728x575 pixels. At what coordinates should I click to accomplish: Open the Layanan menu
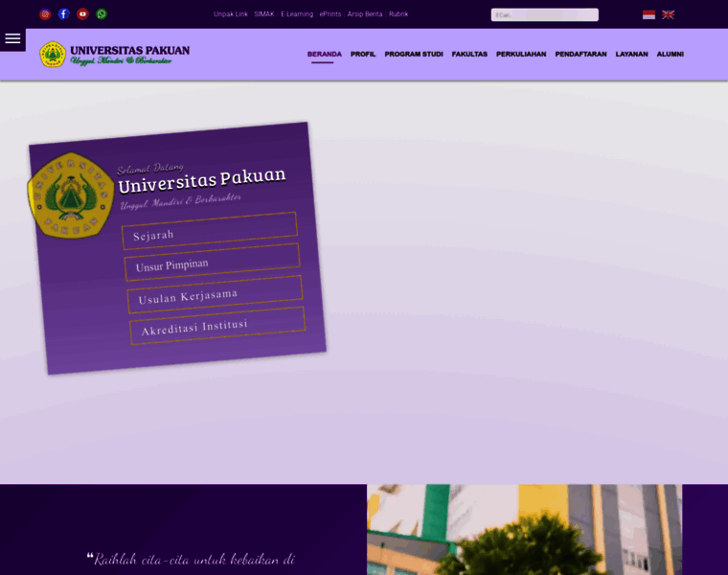(x=631, y=55)
